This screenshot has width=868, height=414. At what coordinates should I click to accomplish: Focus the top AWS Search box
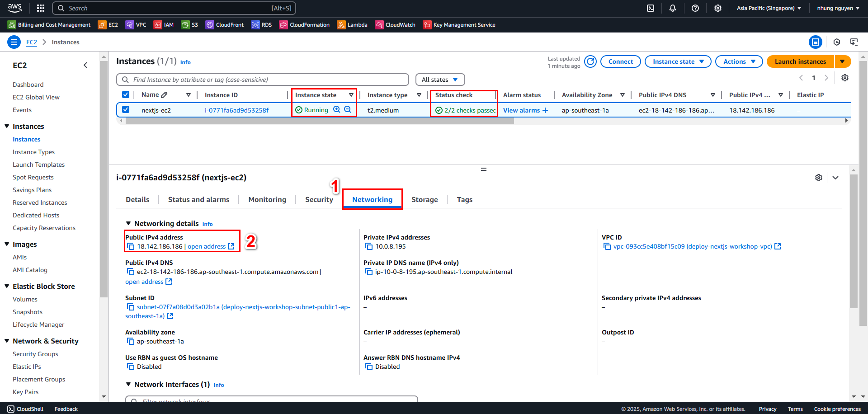point(174,8)
